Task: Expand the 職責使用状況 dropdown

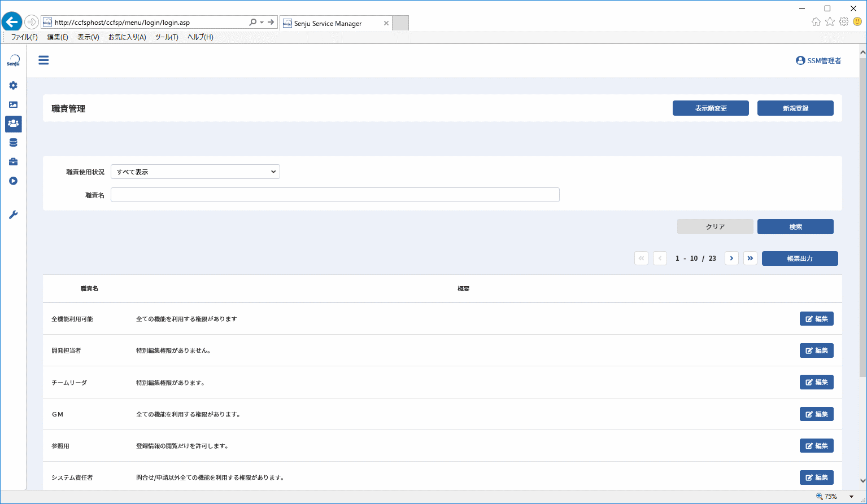Action: pos(195,172)
